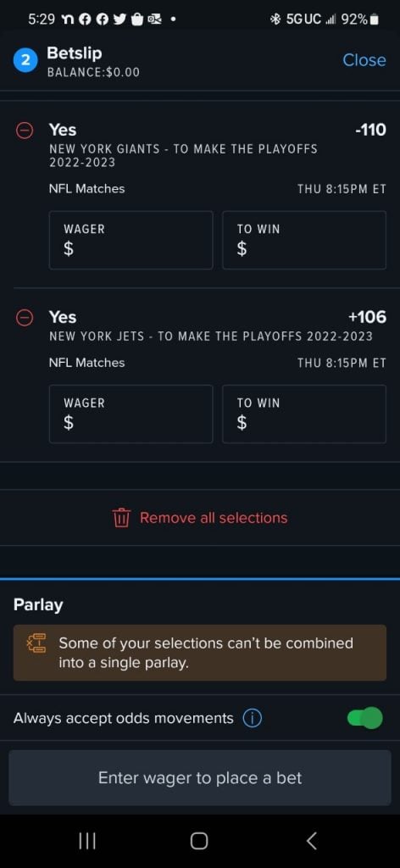Open info about accepting odds movements
This screenshot has height=868, width=400.
[x=253, y=719]
